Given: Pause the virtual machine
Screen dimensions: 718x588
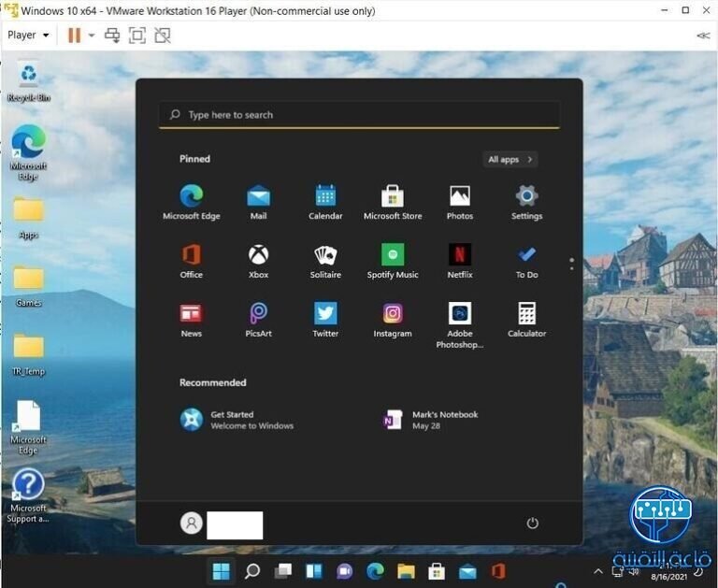Looking at the screenshot, I should tap(74, 36).
